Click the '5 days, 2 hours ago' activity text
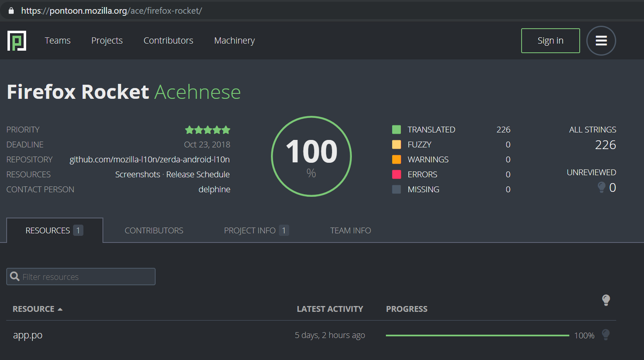644x360 pixels. click(x=330, y=335)
